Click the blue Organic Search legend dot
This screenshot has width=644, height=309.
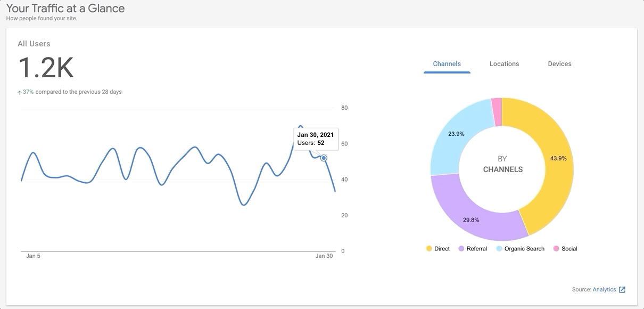499,249
